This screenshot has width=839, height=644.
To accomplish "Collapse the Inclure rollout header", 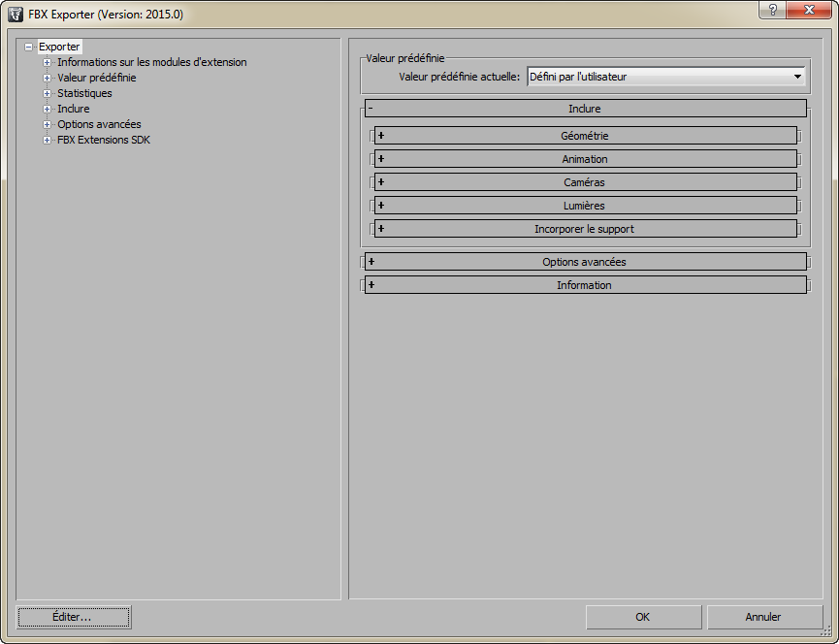I will pyautogui.click(x=586, y=108).
